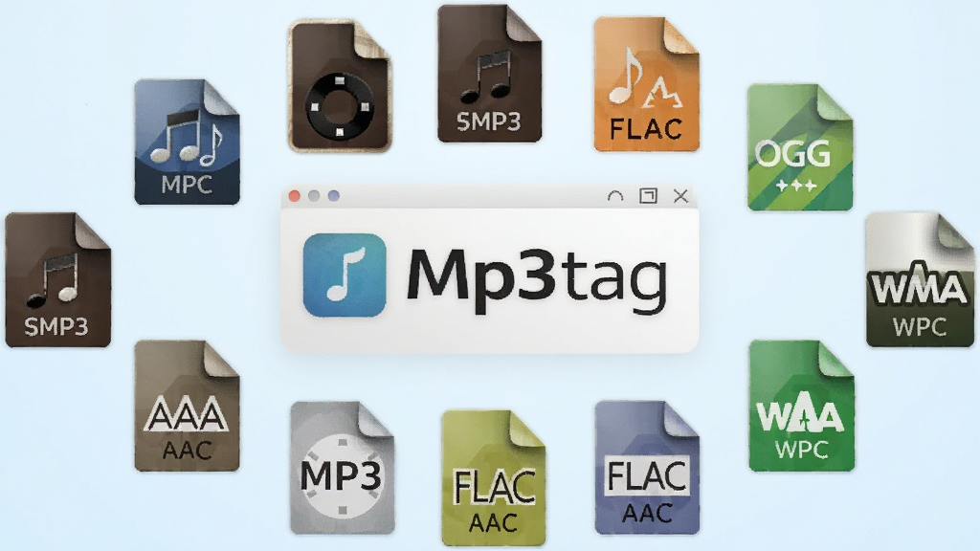Click the orange FLAC file icon
The height and width of the screenshot is (551, 980).
click(x=646, y=84)
